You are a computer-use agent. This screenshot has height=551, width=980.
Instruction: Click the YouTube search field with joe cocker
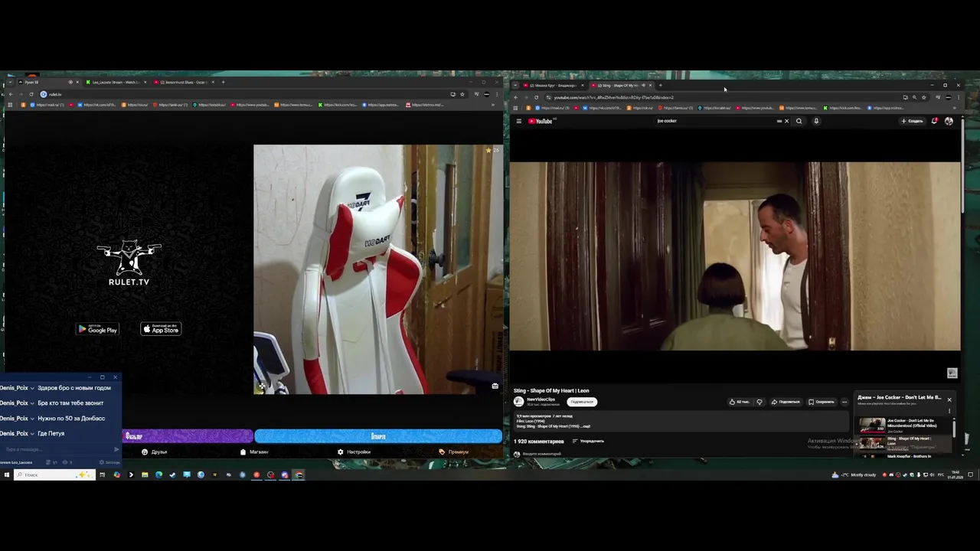(x=716, y=121)
